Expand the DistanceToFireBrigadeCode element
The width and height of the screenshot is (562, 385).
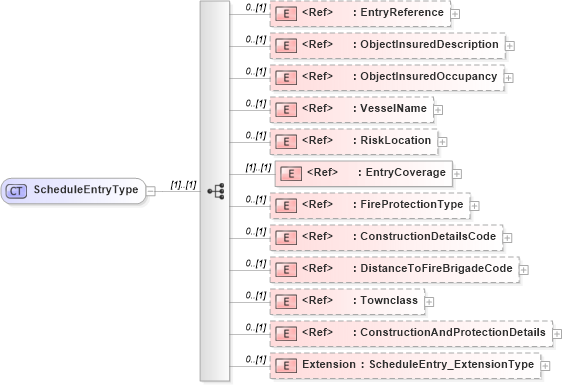coord(524,270)
